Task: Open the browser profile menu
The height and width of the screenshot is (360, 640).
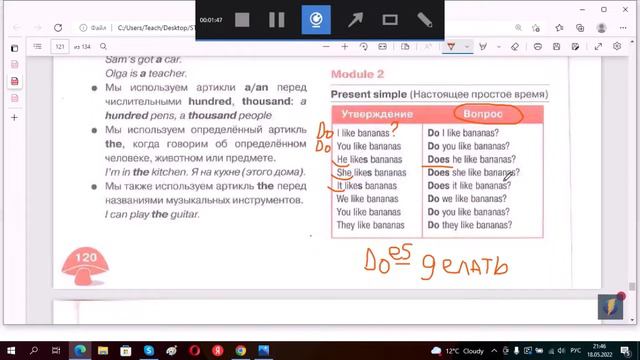Action: point(601,28)
